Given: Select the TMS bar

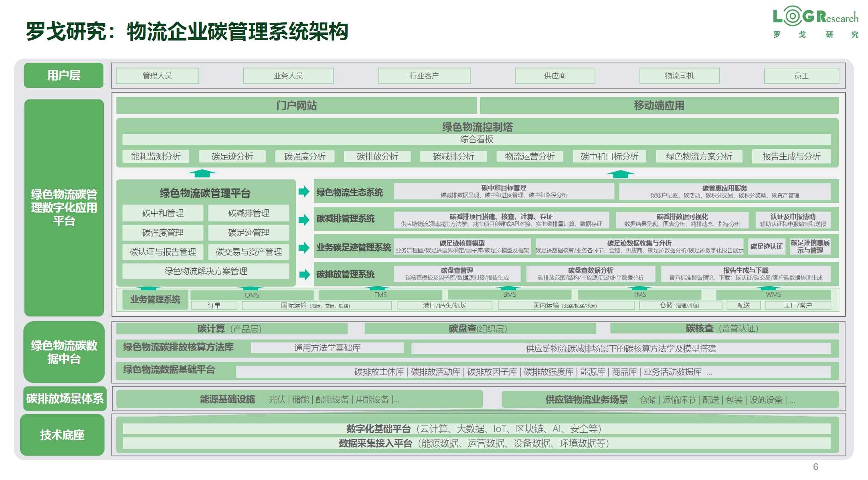Looking at the screenshot, I should 639,295.
